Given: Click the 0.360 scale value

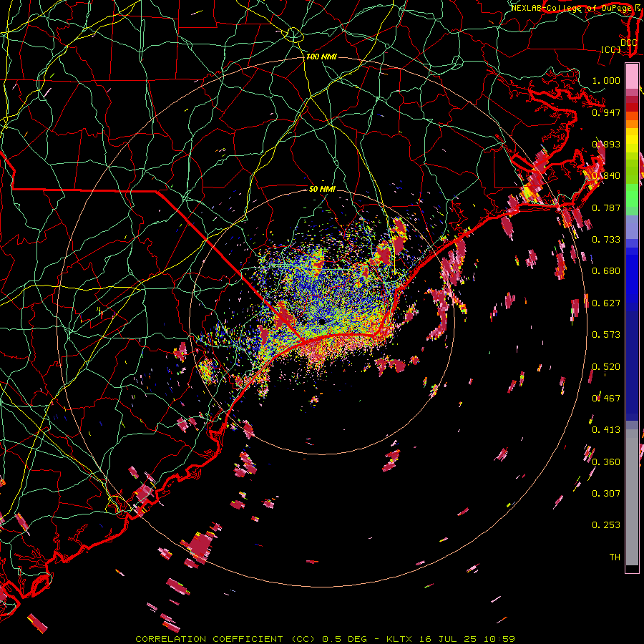Looking at the screenshot, I should pos(606,462).
